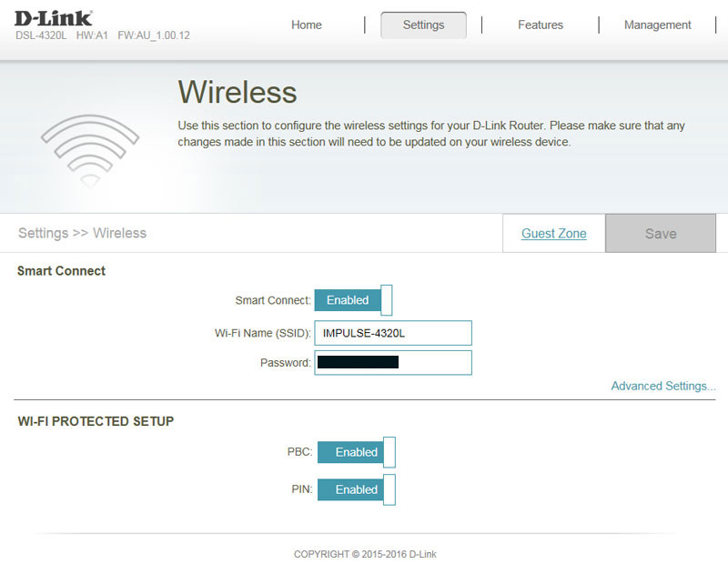Expand Advanced Settings

point(663,386)
